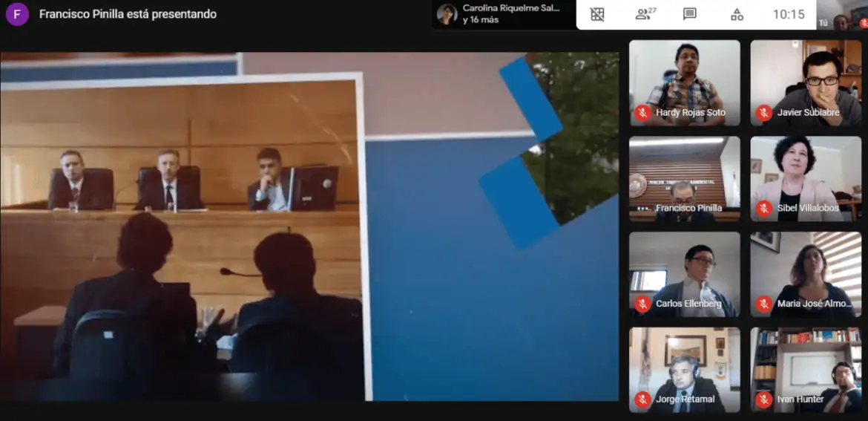Click the Hardy Rojas Soto name label
This screenshot has height=421, width=868.
(690, 113)
